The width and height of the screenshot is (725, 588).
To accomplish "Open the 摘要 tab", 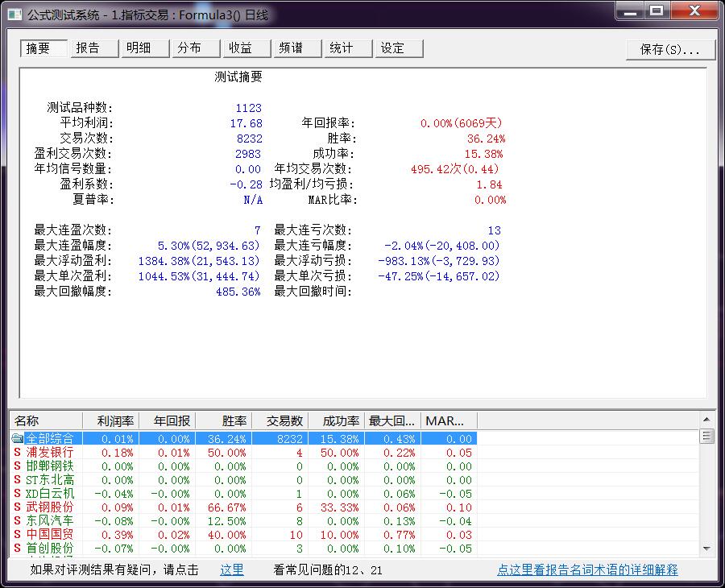I will (x=44, y=48).
